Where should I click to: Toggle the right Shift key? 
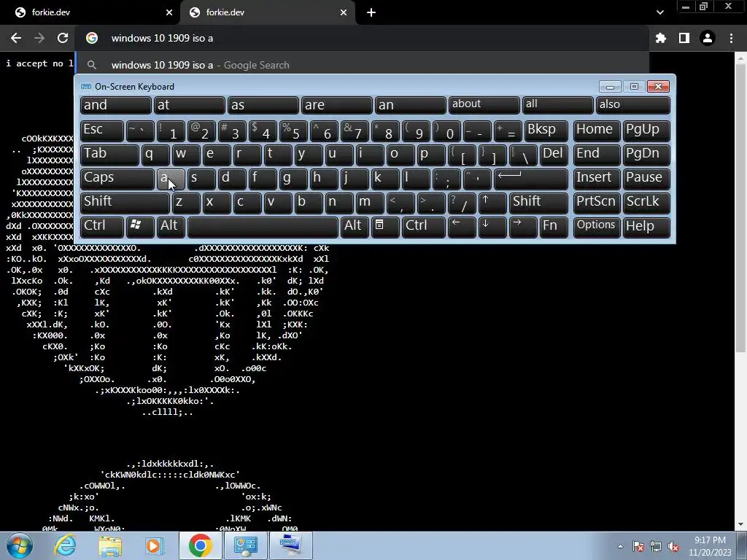pos(538,203)
